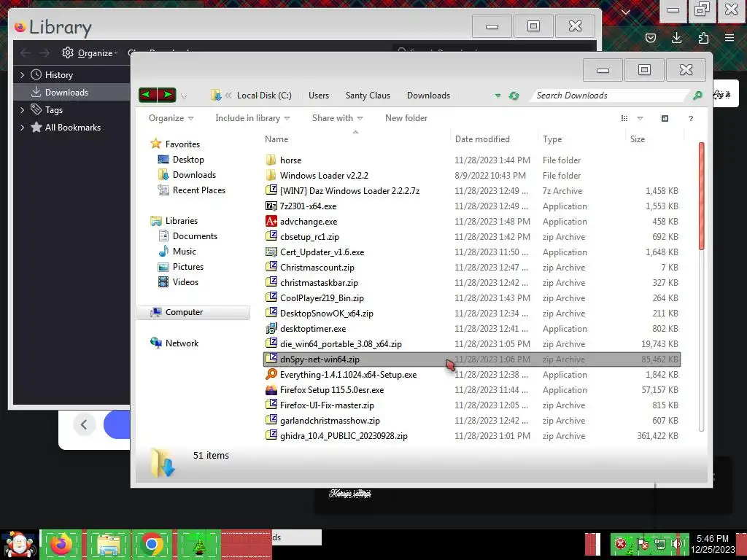
Task: Click the green back arrow in Explorer
Action: pos(147,95)
